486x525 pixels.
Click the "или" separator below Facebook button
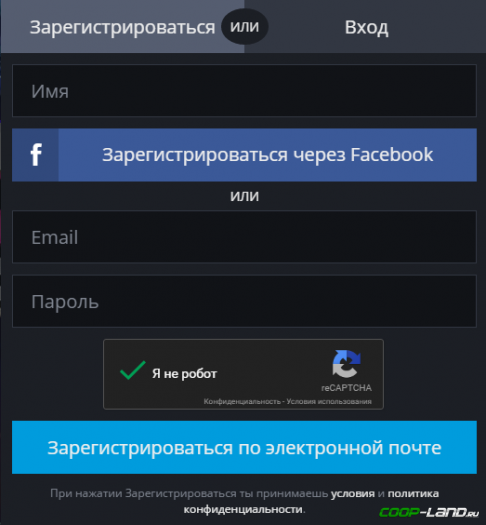click(245, 196)
